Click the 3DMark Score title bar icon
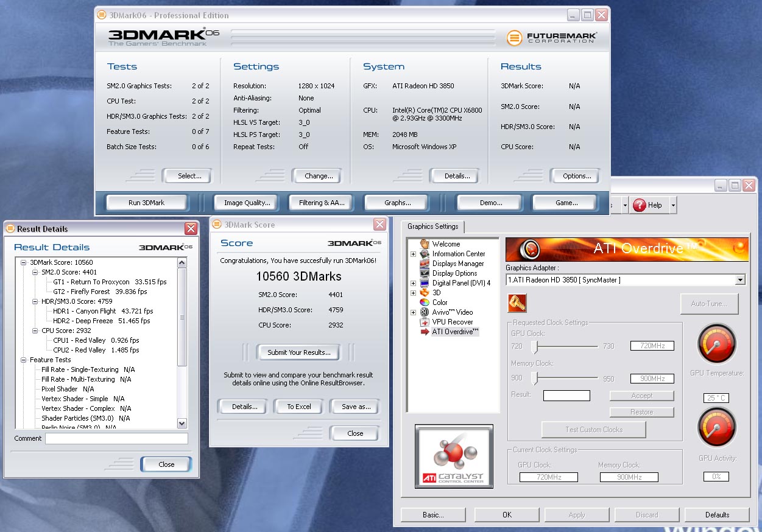Image resolution: width=762 pixels, height=532 pixels. coord(217,225)
